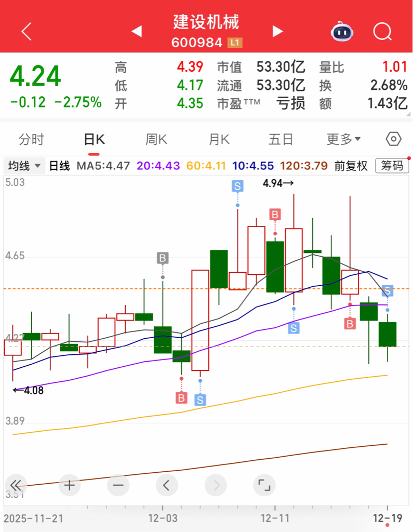Zoom in chart with plus button
Screen dimensions: 413x532
pyautogui.click(x=70, y=485)
